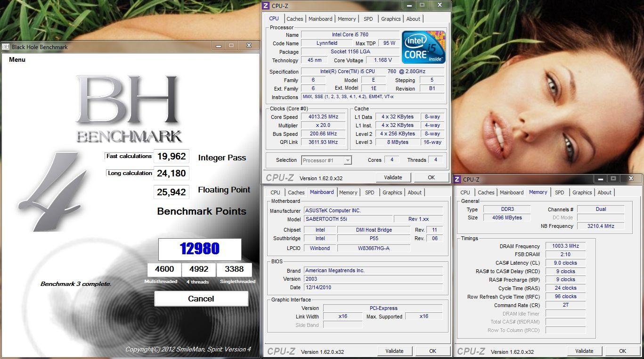This screenshot has height=359, width=644.
Task: Click Core Voltage value 1.168 V
Action: pyautogui.click(x=383, y=60)
